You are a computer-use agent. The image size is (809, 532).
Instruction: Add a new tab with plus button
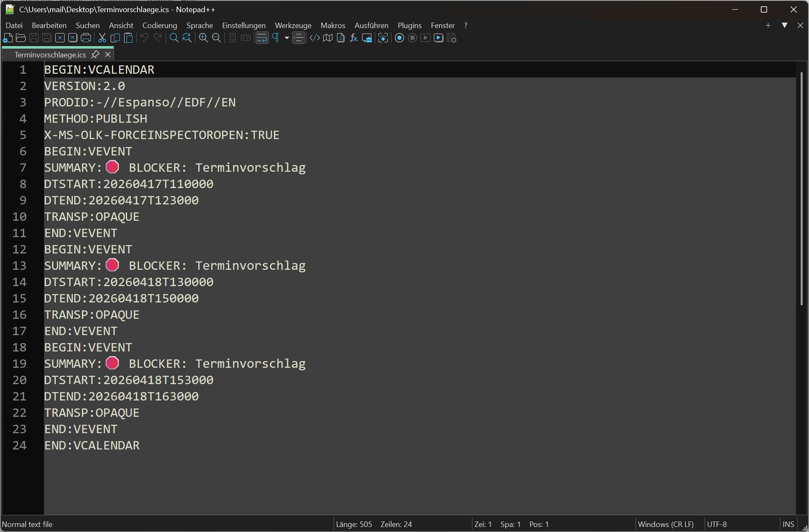coord(768,26)
